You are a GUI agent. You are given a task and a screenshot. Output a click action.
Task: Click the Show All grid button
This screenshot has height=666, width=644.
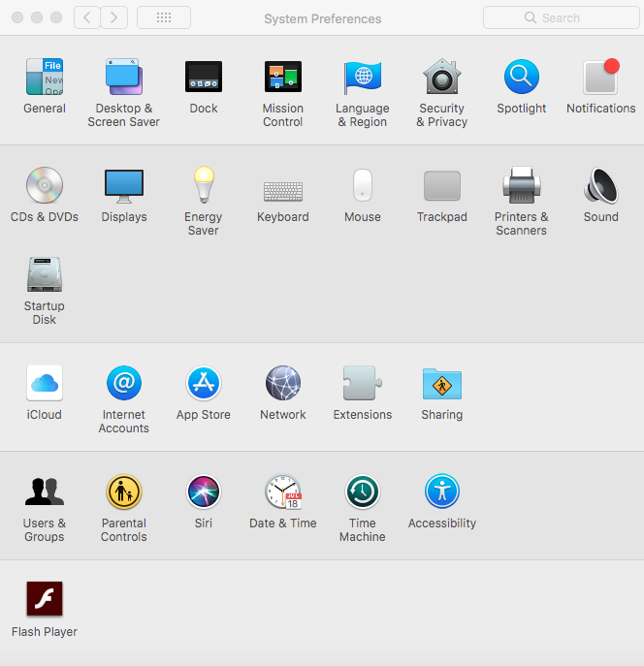(164, 17)
